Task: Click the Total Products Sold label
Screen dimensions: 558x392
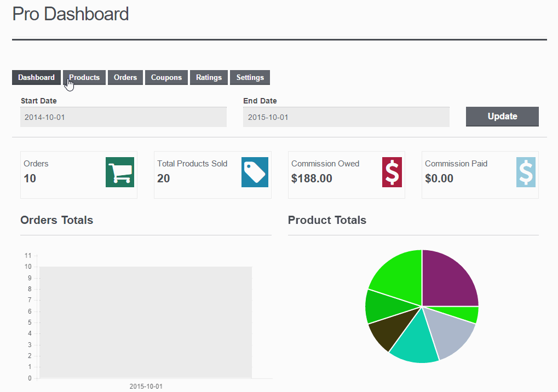Action: pyautogui.click(x=192, y=164)
